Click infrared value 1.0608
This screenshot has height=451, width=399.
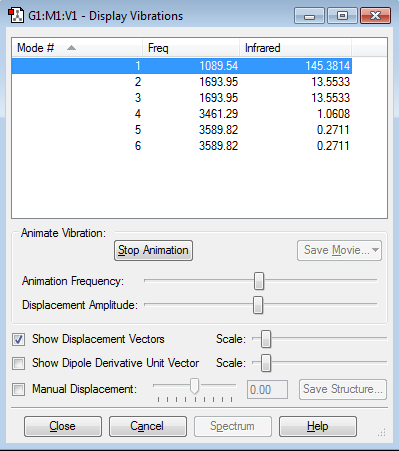pyautogui.click(x=333, y=114)
